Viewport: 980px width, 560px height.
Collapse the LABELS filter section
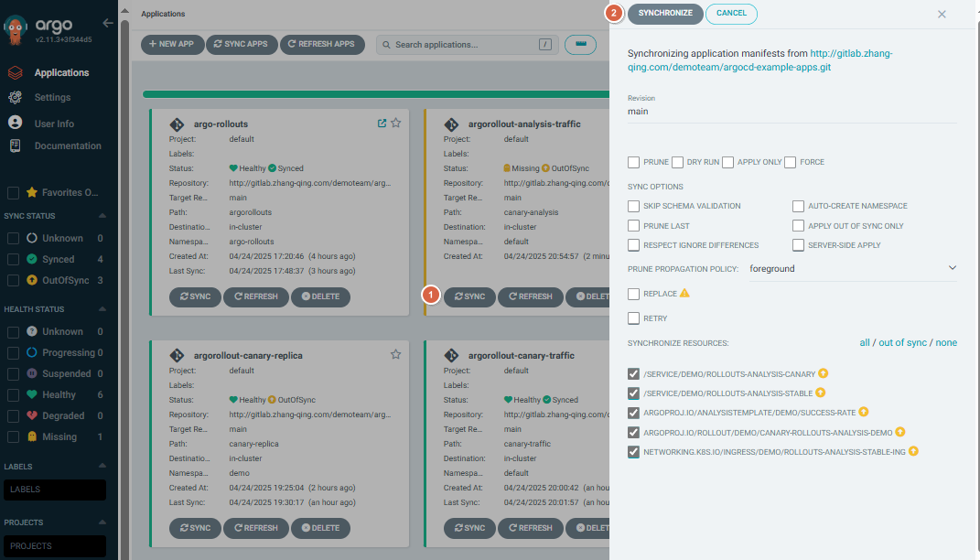point(102,467)
